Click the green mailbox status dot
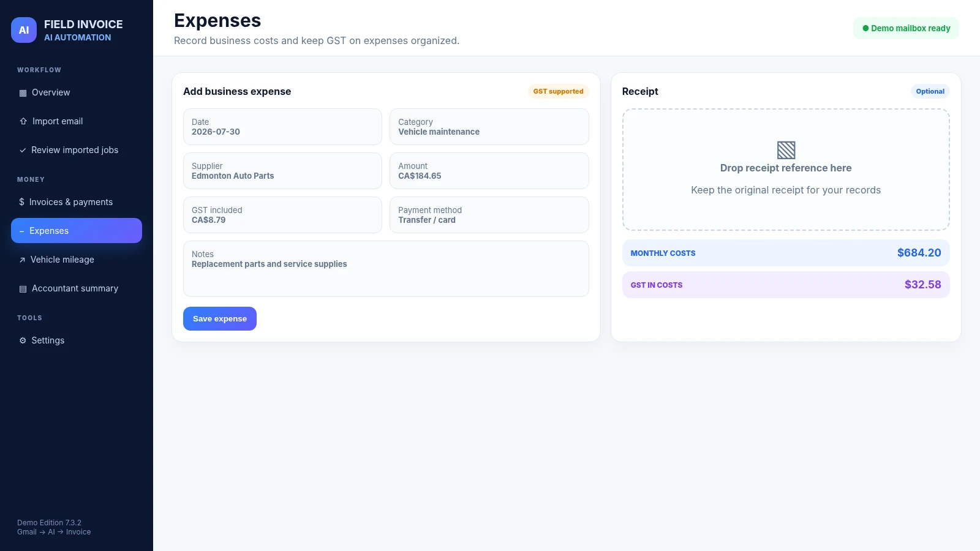Image resolution: width=980 pixels, height=551 pixels. (x=865, y=28)
